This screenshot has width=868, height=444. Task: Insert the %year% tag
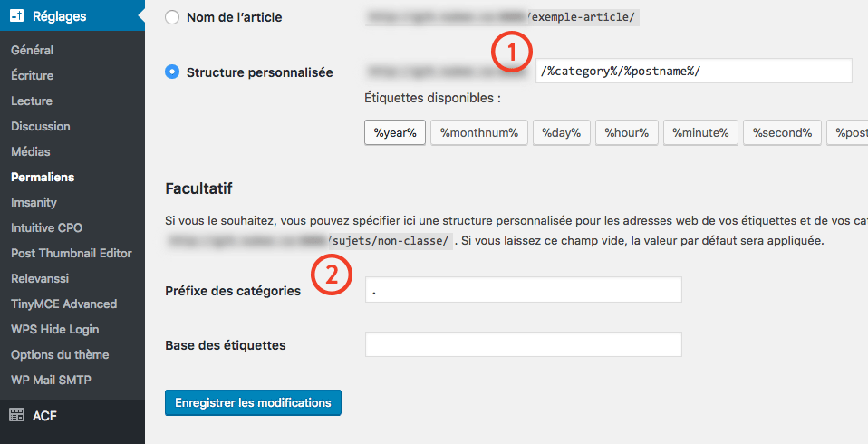[394, 132]
